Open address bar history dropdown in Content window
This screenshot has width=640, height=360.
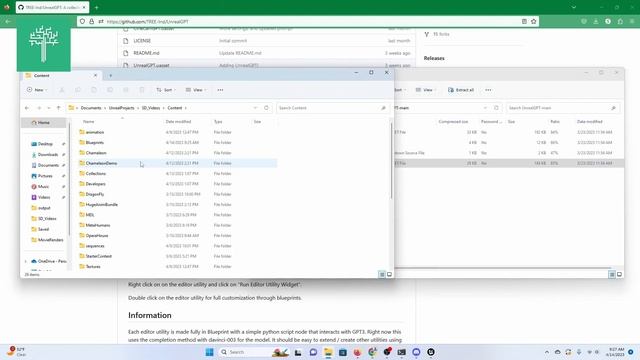(256, 108)
